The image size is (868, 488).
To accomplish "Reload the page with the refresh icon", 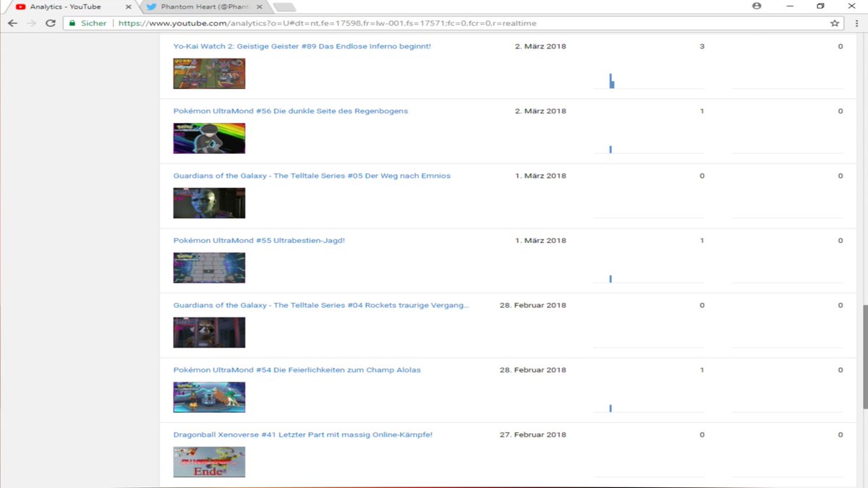I will coord(50,23).
